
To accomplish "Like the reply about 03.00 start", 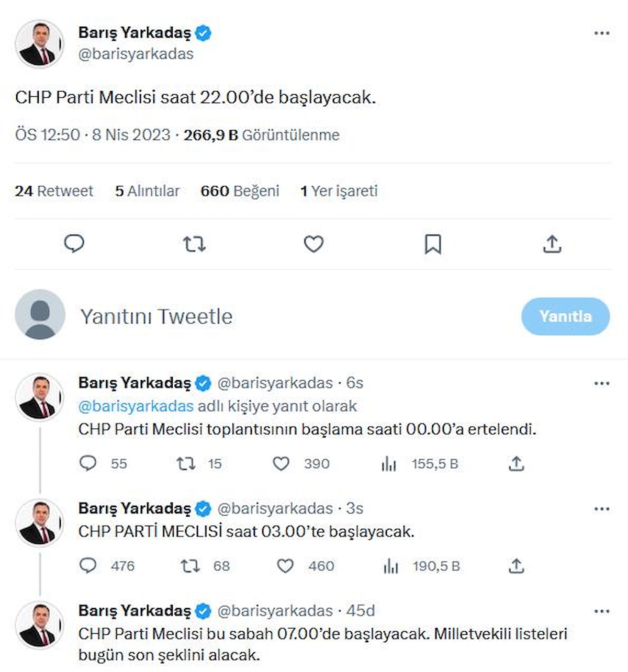I will click(x=285, y=566).
